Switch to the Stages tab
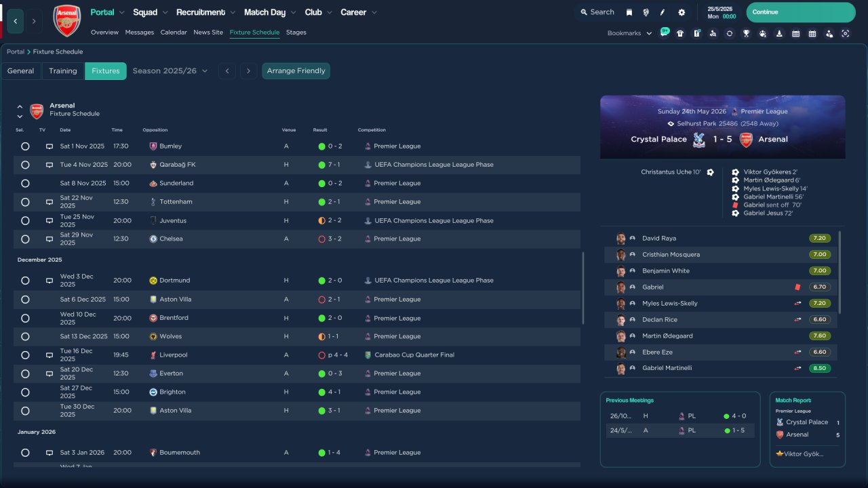The width and height of the screenshot is (868, 488). (x=296, y=33)
